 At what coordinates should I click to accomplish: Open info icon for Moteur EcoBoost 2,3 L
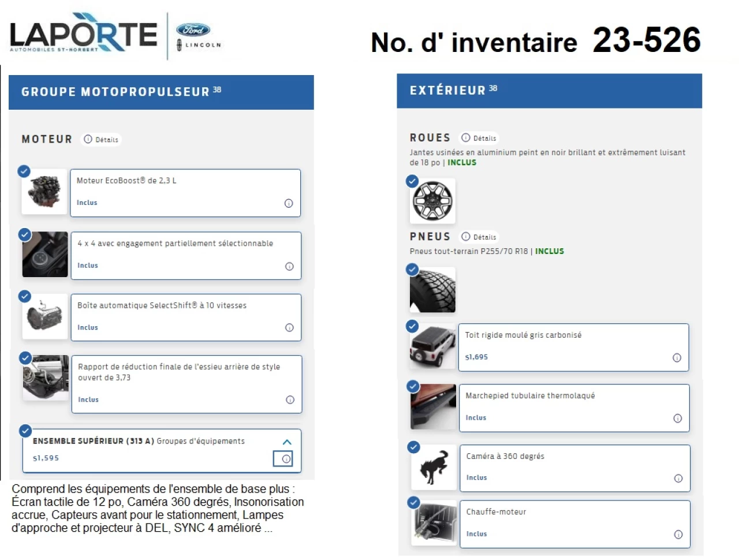coord(289,203)
